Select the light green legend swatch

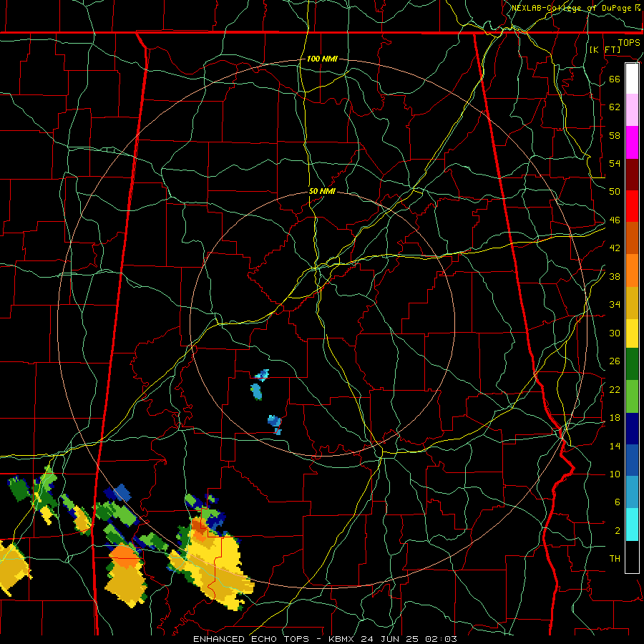tap(632, 396)
